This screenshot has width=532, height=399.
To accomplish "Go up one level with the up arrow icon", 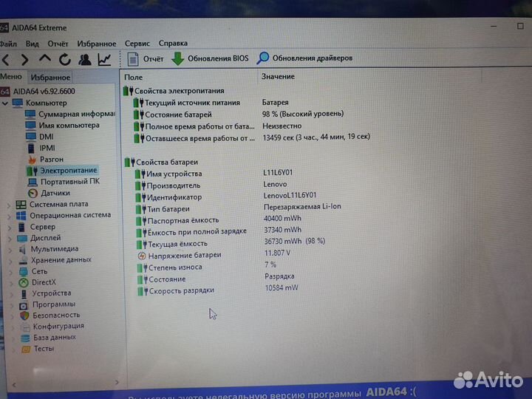I will pyautogui.click(x=45, y=58).
